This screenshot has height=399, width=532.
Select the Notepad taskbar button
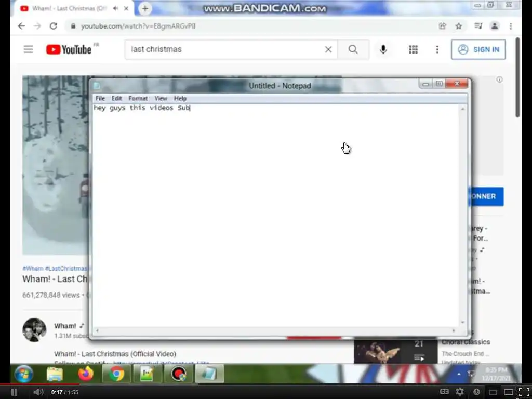[x=209, y=374]
